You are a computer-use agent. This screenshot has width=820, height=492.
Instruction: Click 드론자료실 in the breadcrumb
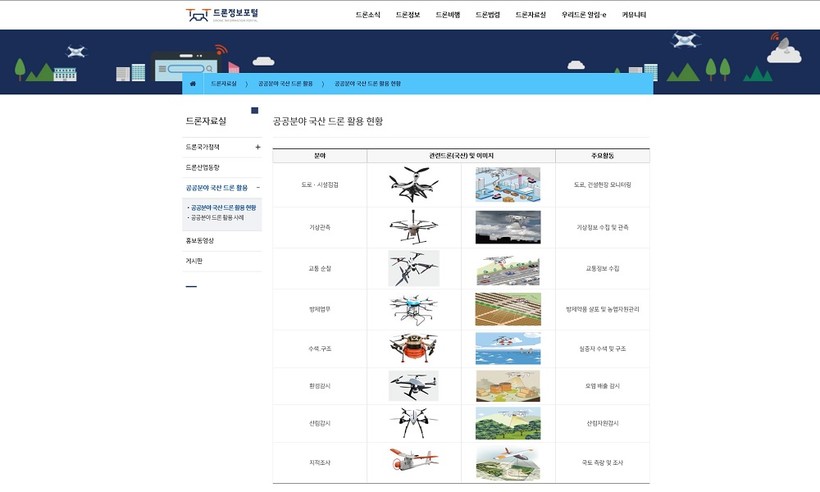coord(224,84)
